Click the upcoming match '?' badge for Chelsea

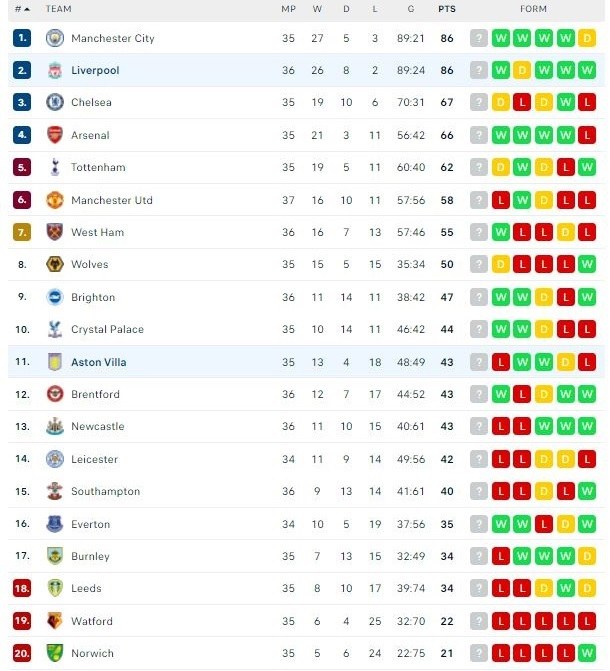pos(479,103)
